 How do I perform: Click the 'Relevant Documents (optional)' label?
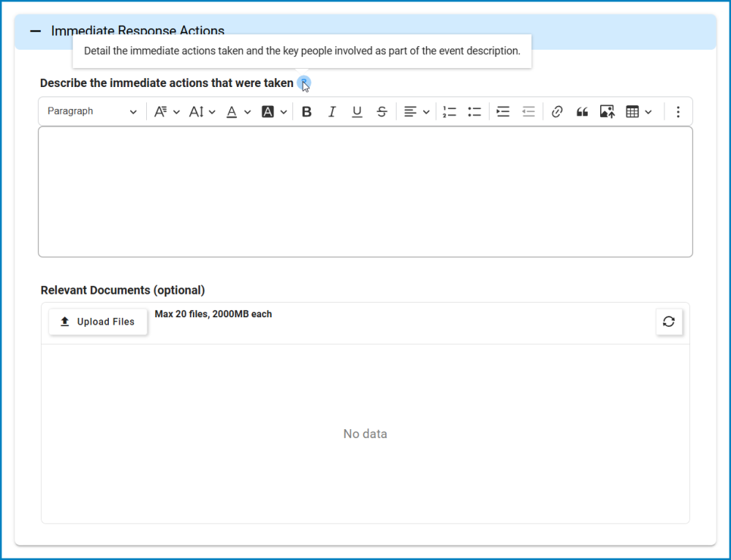point(123,290)
